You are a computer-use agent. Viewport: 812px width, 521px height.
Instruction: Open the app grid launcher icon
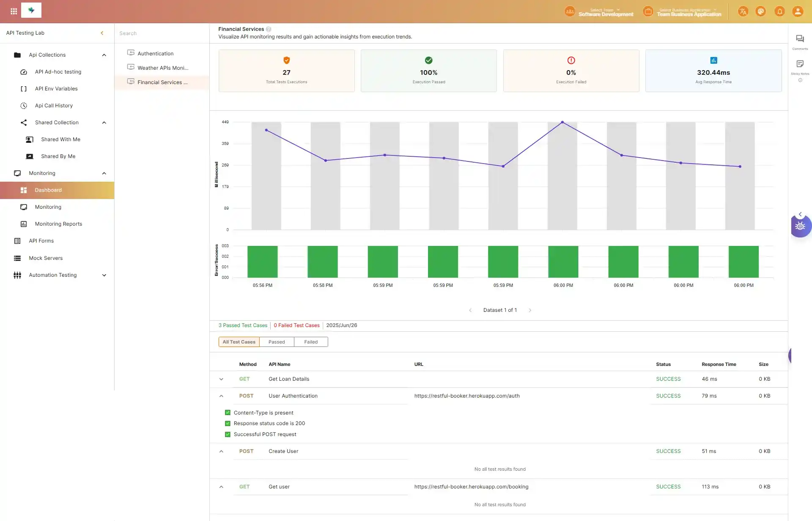(x=14, y=11)
